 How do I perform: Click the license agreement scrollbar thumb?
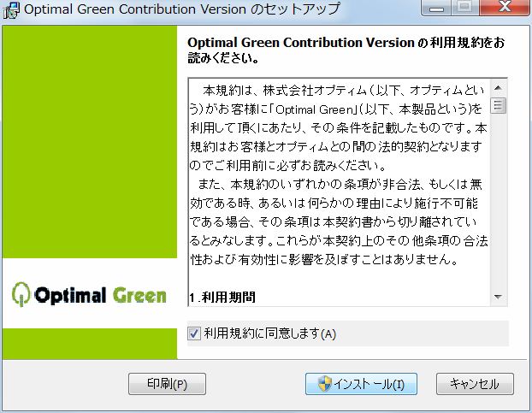tap(498, 105)
